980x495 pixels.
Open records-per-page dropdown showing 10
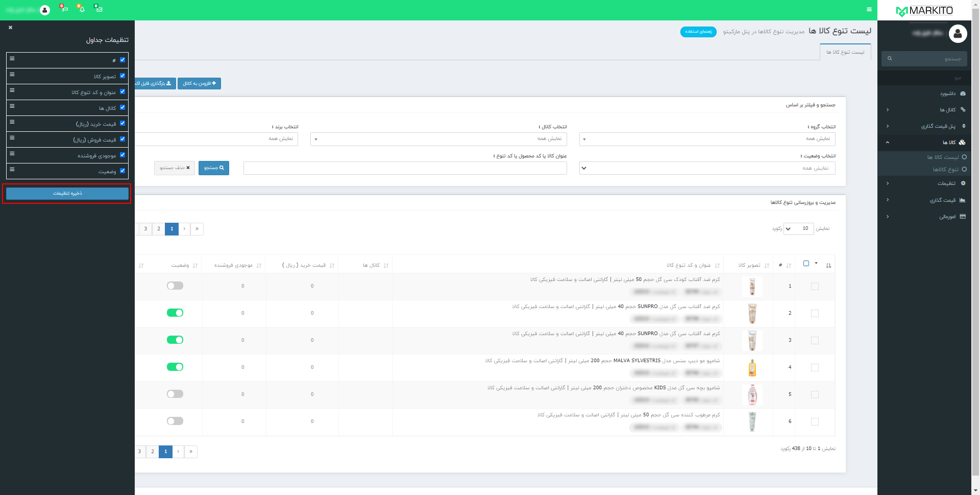click(798, 228)
